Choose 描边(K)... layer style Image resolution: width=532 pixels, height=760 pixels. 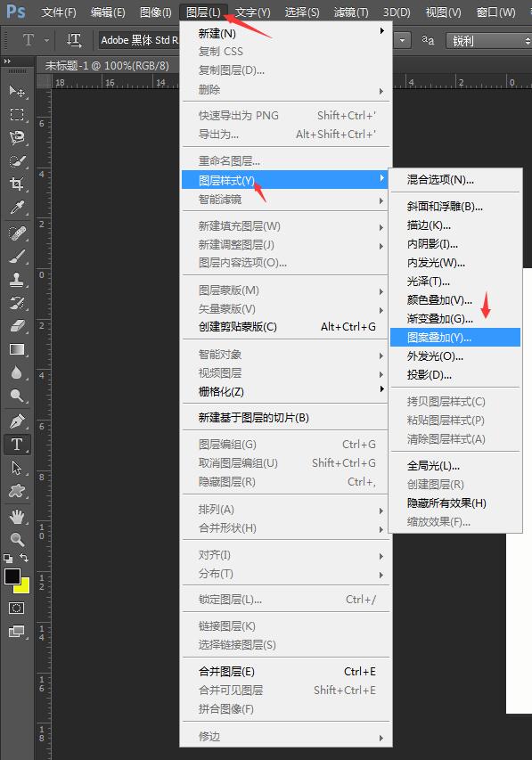tap(454, 225)
